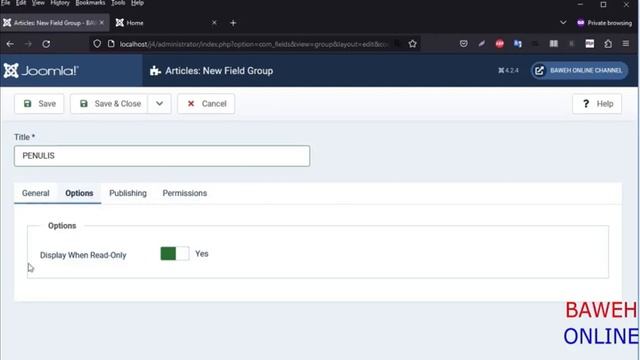Screen dimensions: 640x360
Task: Click Save & Close button
Action: (109, 104)
